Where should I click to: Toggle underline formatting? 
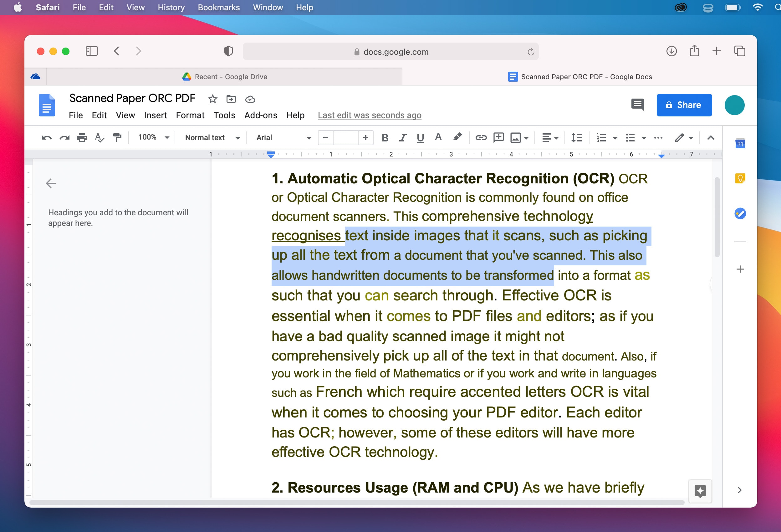(420, 137)
